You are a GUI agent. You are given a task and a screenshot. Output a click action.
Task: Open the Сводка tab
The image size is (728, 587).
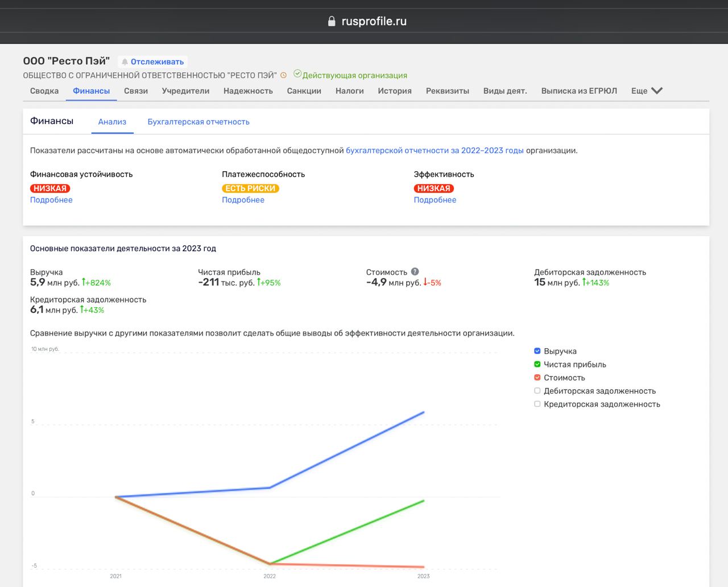pyautogui.click(x=44, y=91)
